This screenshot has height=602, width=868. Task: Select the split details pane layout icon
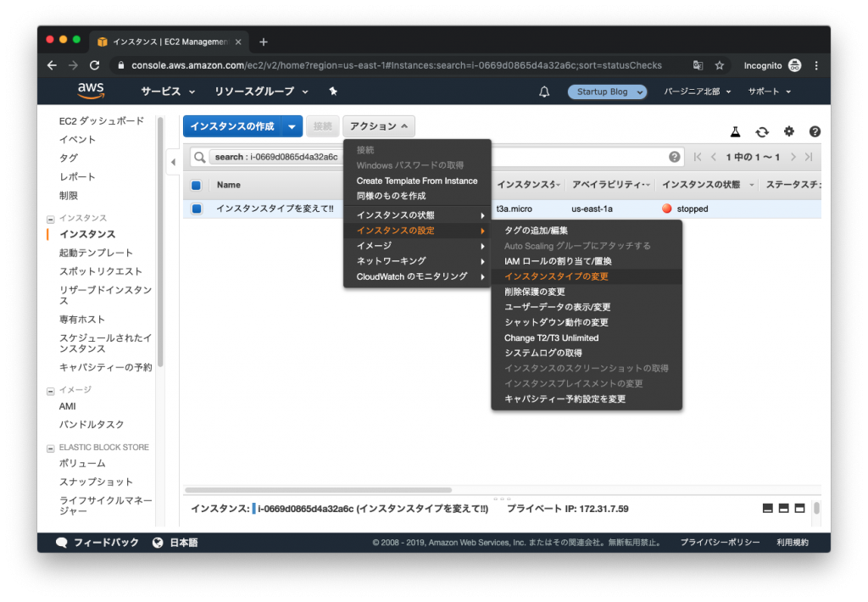coord(783,509)
